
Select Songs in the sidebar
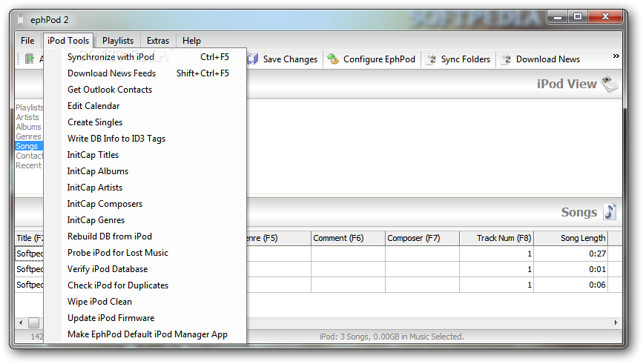pos(29,146)
